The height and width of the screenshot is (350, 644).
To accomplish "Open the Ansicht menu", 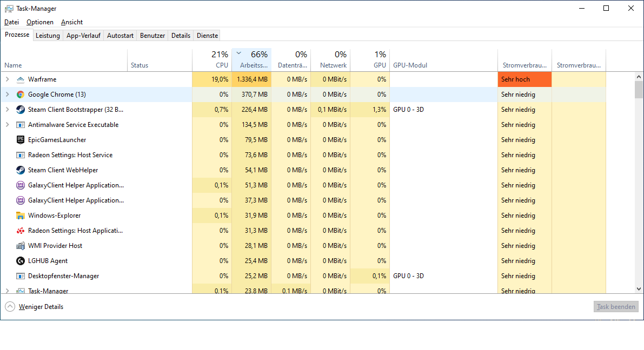I will click(x=72, y=22).
